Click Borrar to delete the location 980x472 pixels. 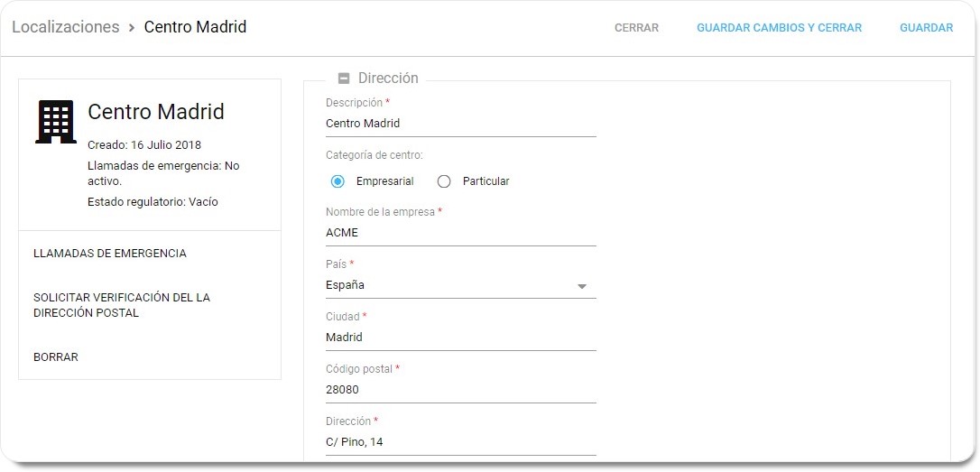pyautogui.click(x=56, y=357)
